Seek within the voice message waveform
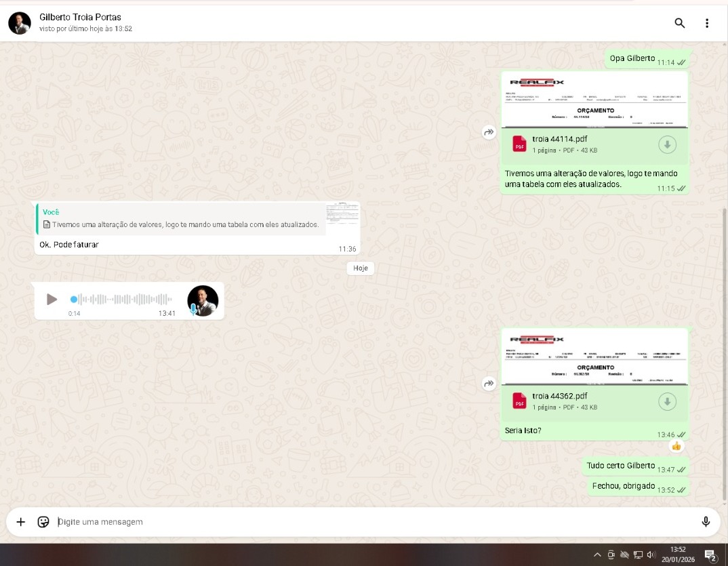This screenshot has width=728, height=566. click(x=122, y=299)
